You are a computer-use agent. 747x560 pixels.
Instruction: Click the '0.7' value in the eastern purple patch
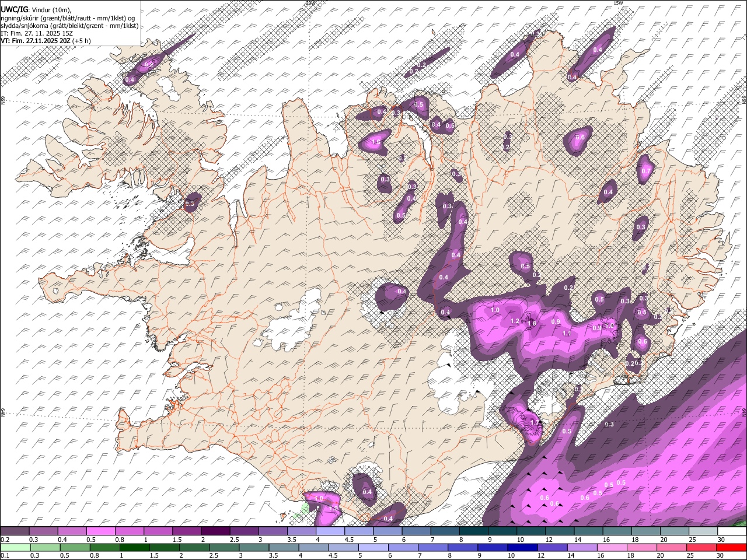646,171
